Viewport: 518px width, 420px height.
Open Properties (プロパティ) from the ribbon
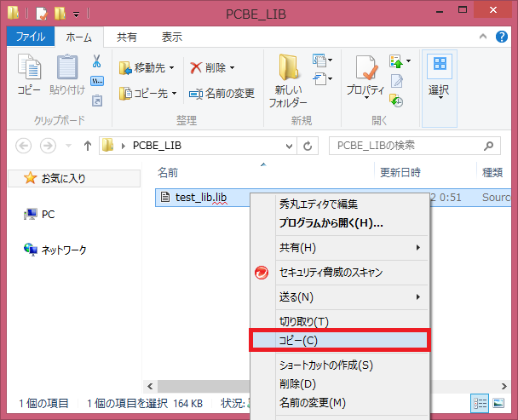pyautogui.click(x=365, y=77)
